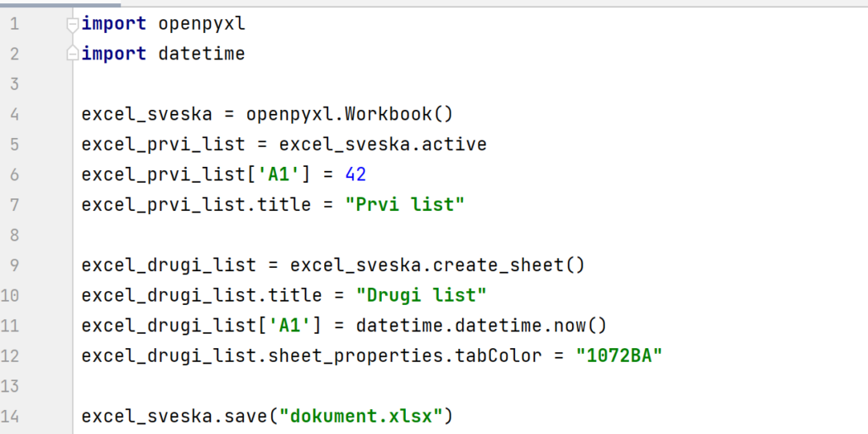868x434 pixels.
Task: Click the word openpyxl on line 1
Action: pos(202,24)
